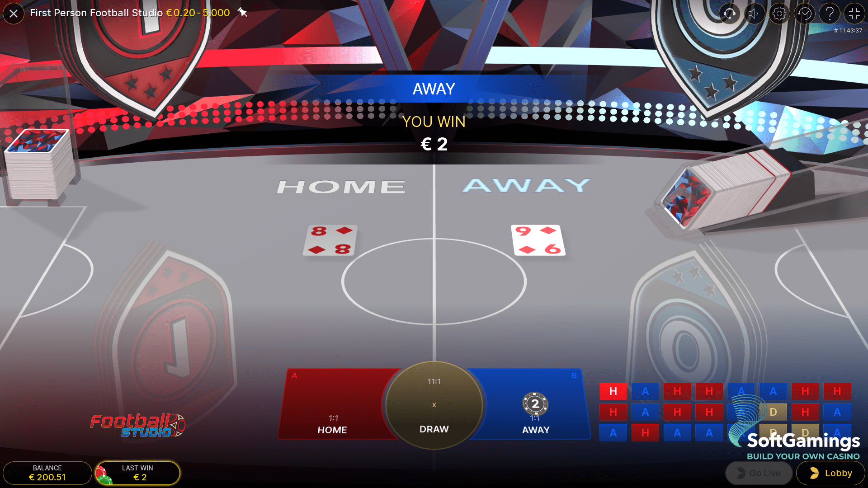
Task: Click the close X button top left
Action: (x=14, y=13)
